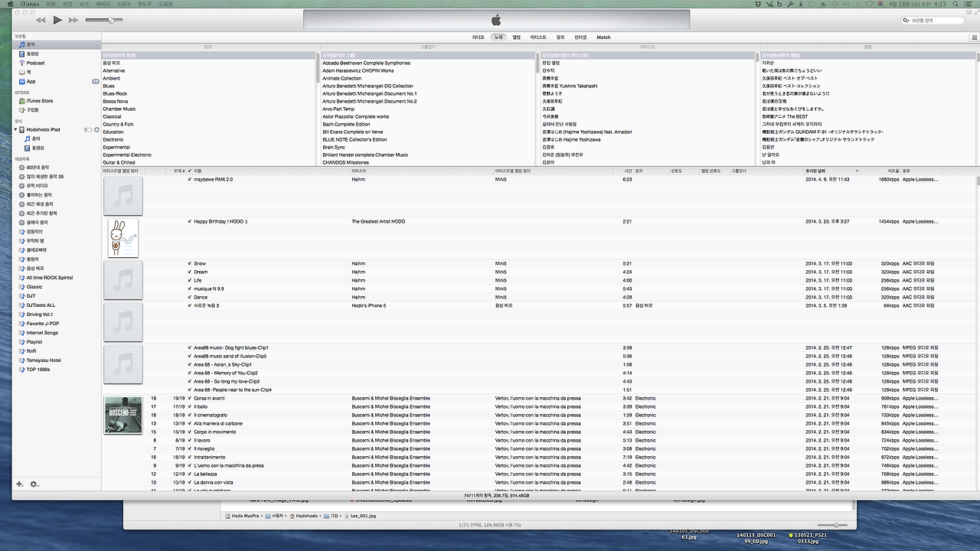Sort the song list by 비트율 column
The height and width of the screenshot is (551, 980).
tap(882, 171)
